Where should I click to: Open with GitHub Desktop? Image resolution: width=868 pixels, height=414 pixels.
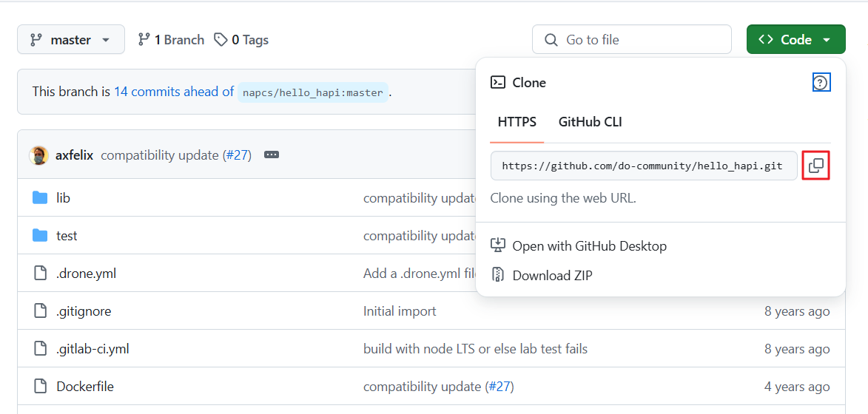coord(589,246)
